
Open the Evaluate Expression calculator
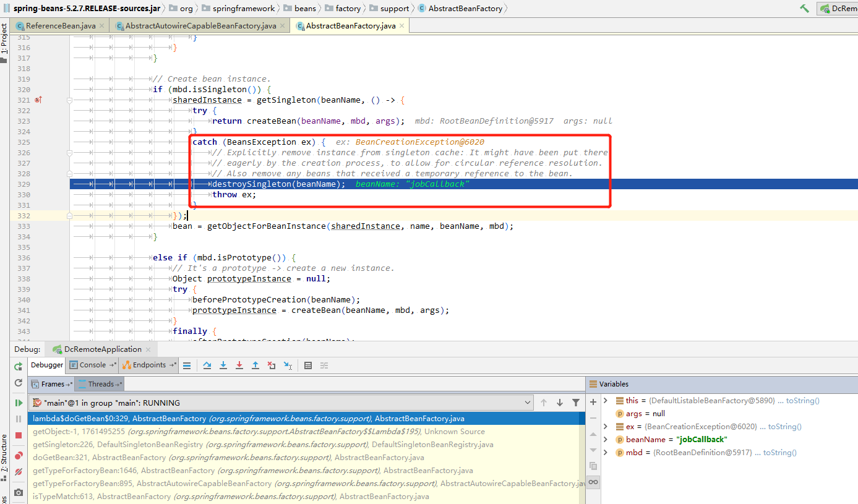(x=308, y=365)
